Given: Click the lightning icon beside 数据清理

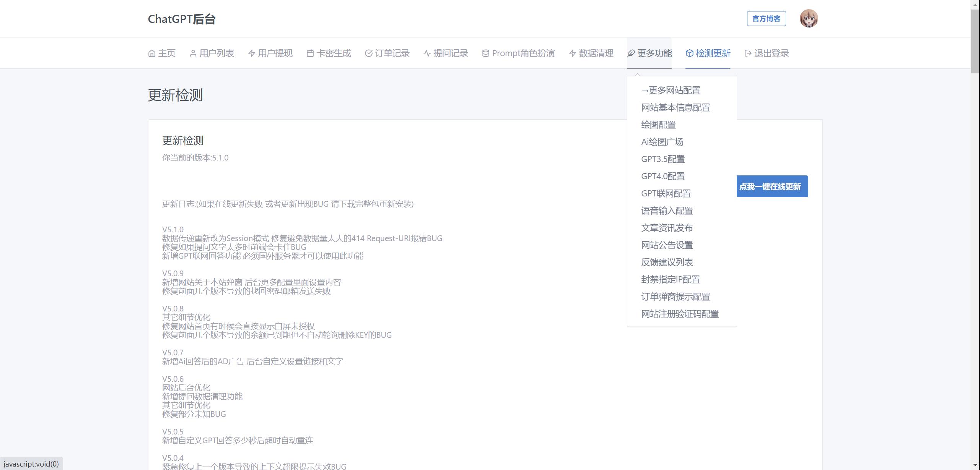Looking at the screenshot, I should click(572, 53).
